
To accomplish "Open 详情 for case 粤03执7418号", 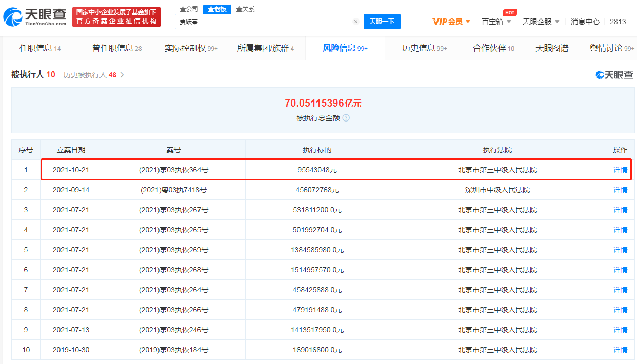I will click(621, 190).
